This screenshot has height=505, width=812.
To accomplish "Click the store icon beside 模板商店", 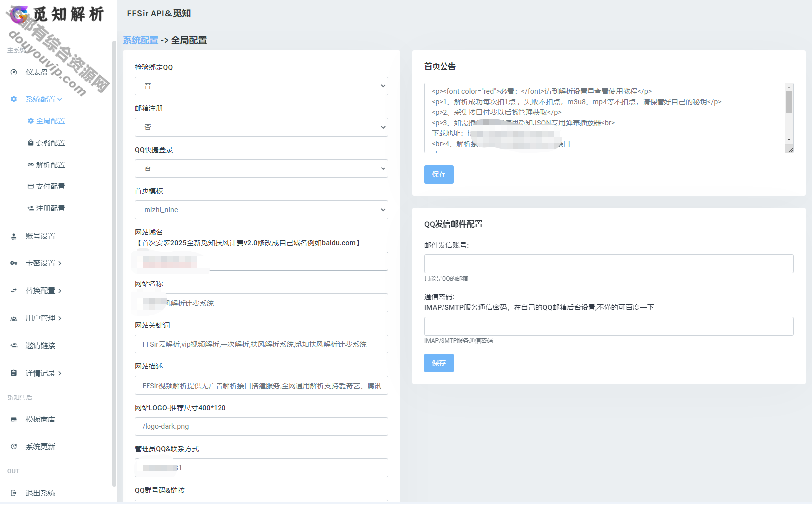I will point(14,420).
